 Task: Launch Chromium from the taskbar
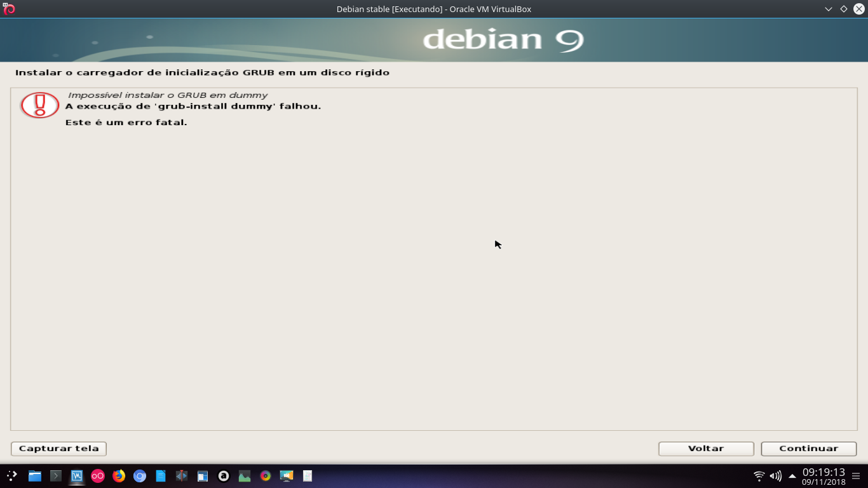coord(139,475)
